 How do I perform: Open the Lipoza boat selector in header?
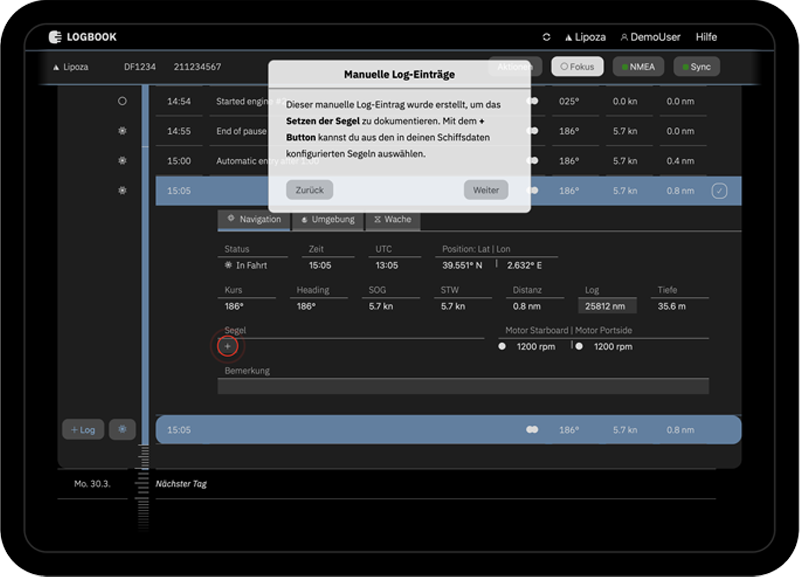pyautogui.click(x=585, y=37)
